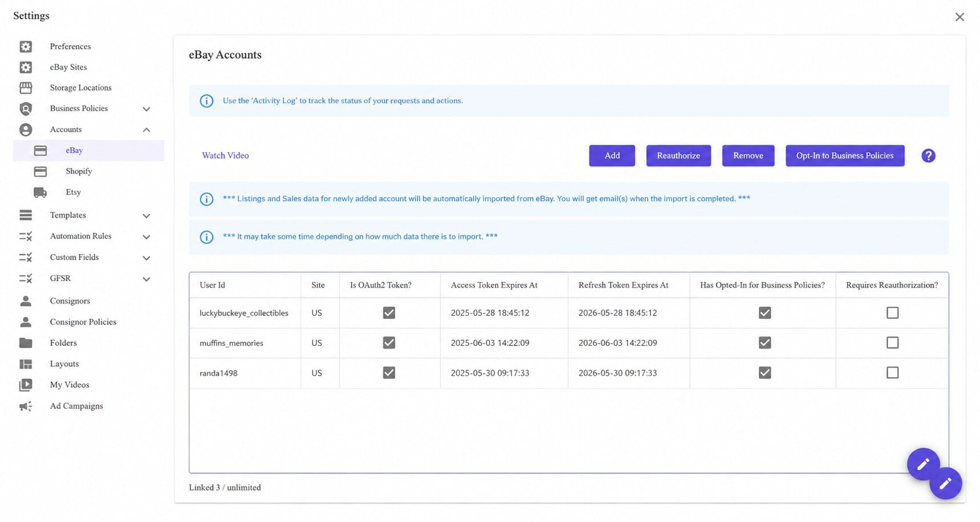The width and height of the screenshot is (980, 522).
Task: Toggle OAuth2 Token checkbox for luckybuckeye_collectibles
Action: point(389,313)
